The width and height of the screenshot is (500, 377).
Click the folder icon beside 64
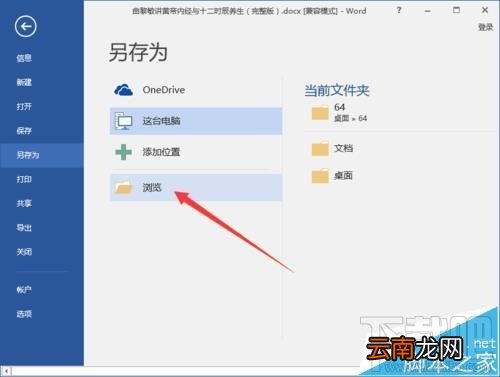pyautogui.click(x=320, y=113)
